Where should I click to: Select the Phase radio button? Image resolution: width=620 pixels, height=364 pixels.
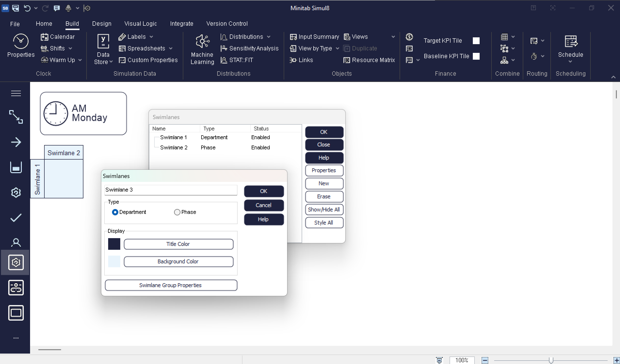[x=177, y=212]
